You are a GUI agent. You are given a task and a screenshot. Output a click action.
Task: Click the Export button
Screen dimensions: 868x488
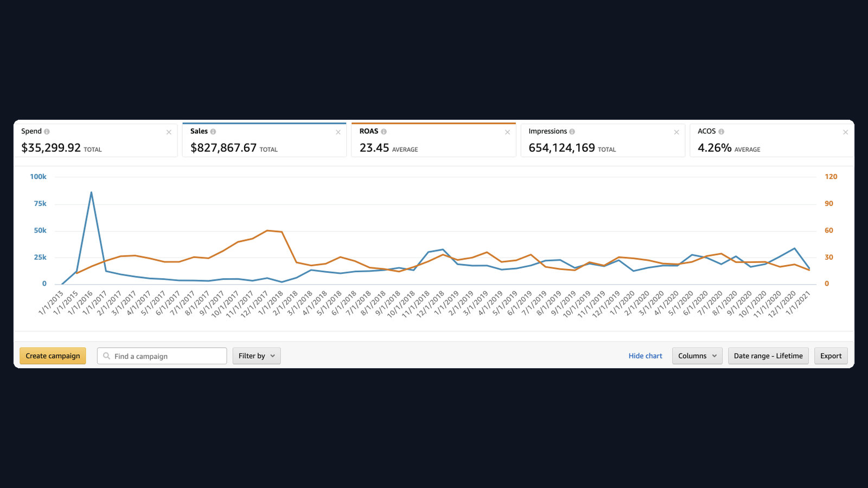click(x=831, y=356)
